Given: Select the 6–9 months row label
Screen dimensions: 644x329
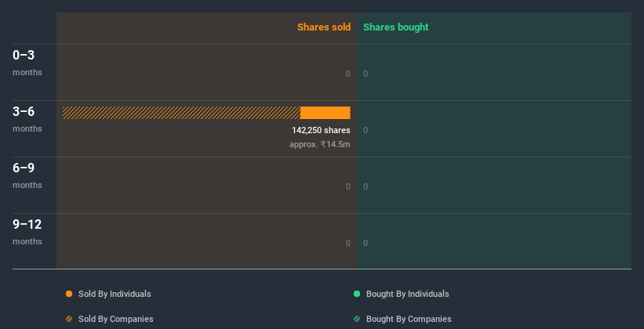Looking at the screenshot, I should (27, 175).
